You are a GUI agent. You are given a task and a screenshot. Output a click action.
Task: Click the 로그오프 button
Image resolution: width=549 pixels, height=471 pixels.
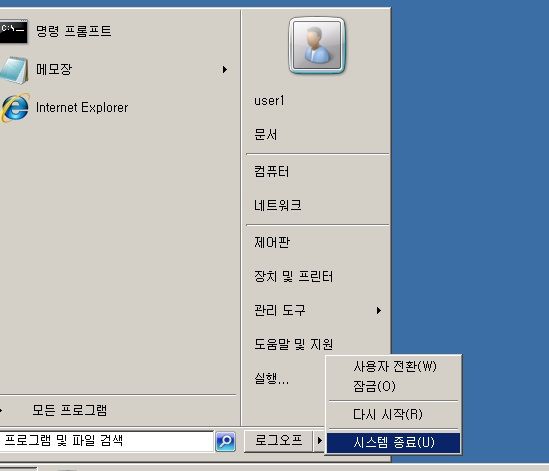point(278,441)
